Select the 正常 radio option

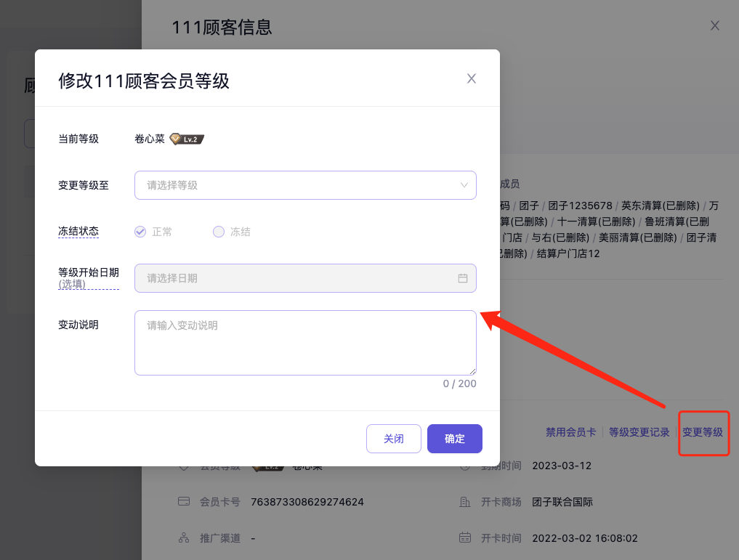pyautogui.click(x=141, y=232)
